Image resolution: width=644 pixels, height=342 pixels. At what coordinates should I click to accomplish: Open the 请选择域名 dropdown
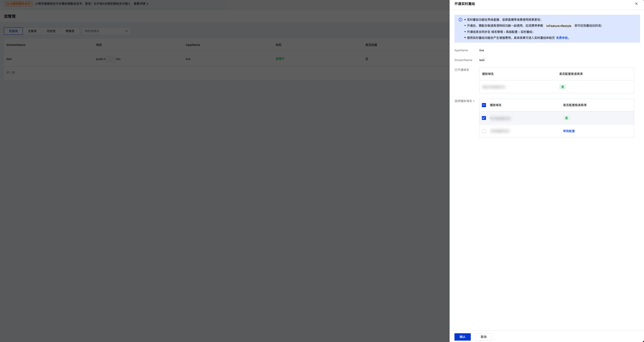coord(106,31)
